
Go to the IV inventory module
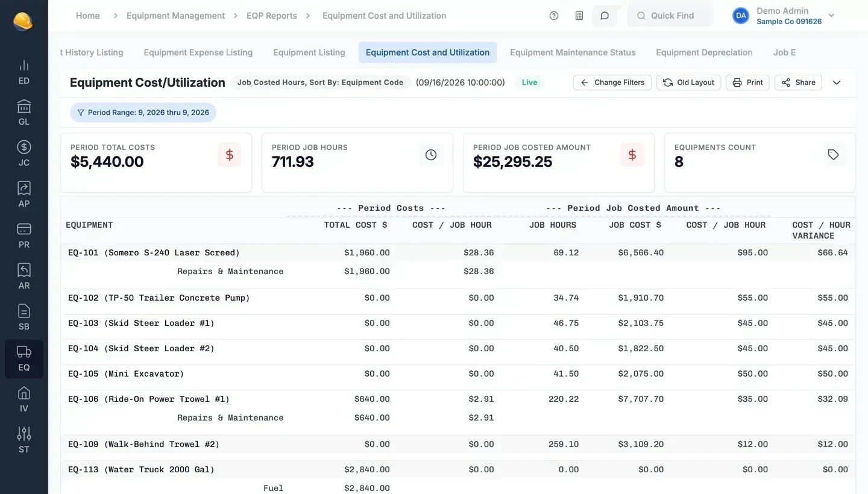pos(24,400)
